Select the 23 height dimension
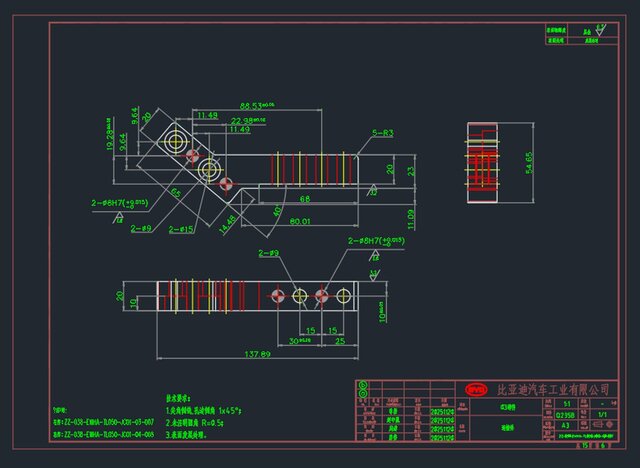 click(411, 171)
